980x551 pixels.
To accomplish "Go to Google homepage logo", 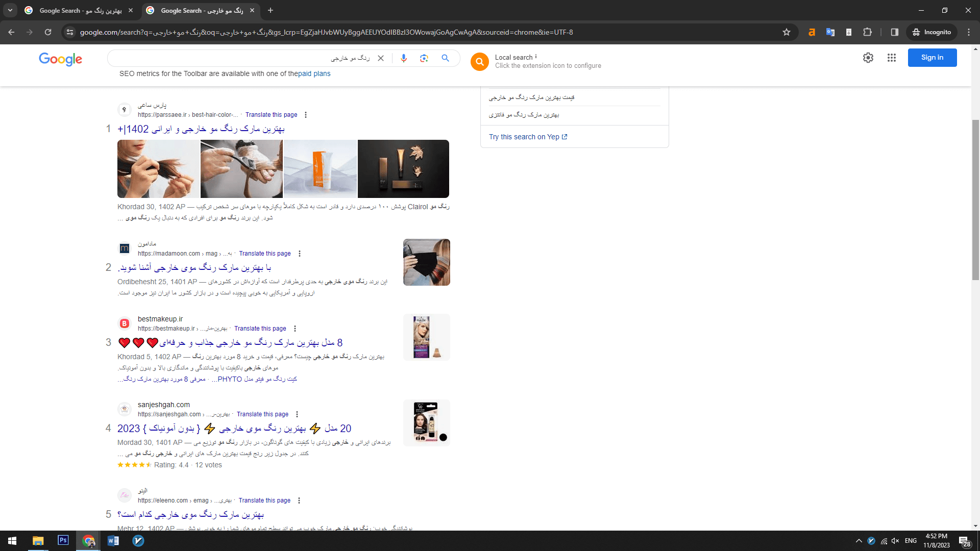I will point(60,59).
